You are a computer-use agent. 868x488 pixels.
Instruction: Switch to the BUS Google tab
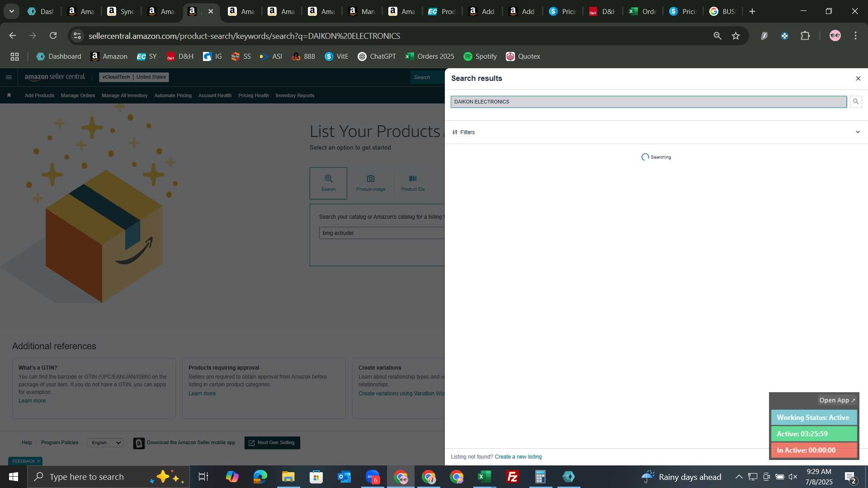[722, 11]
